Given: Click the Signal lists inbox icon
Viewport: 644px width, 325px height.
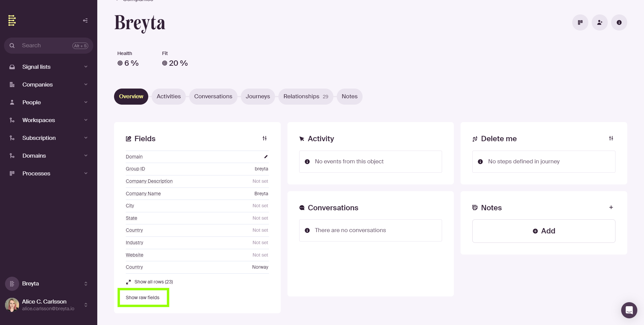Looking at the screenshot, I should point(12,67).
